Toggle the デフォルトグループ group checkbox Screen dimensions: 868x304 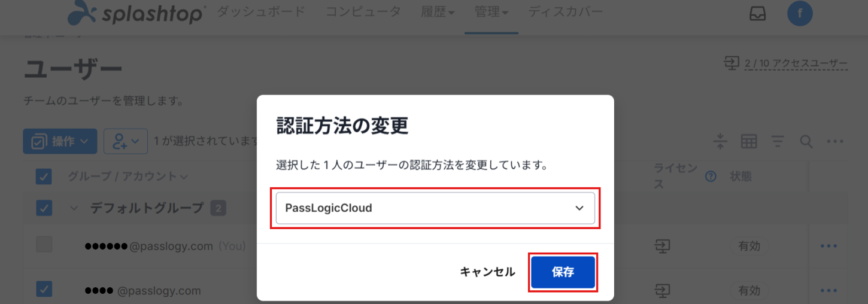click(44, 208)
